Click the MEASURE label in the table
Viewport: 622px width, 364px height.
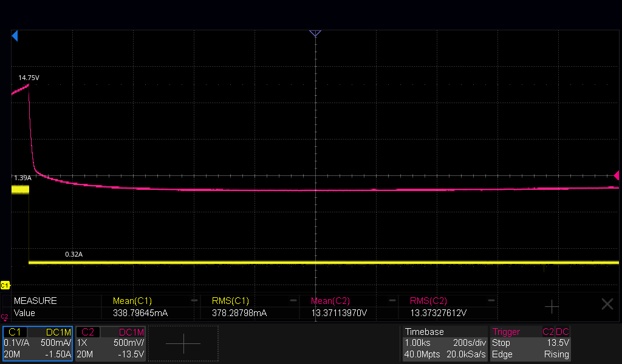[35, 301]
